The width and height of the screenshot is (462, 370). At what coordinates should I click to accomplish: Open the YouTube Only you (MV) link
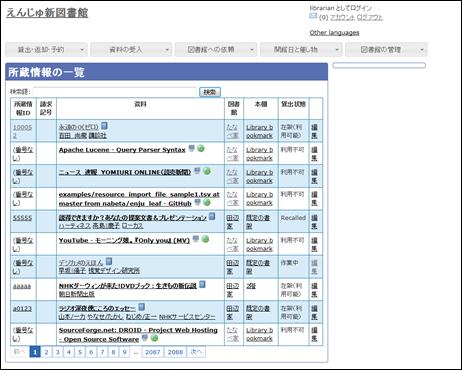coord(124,240)
